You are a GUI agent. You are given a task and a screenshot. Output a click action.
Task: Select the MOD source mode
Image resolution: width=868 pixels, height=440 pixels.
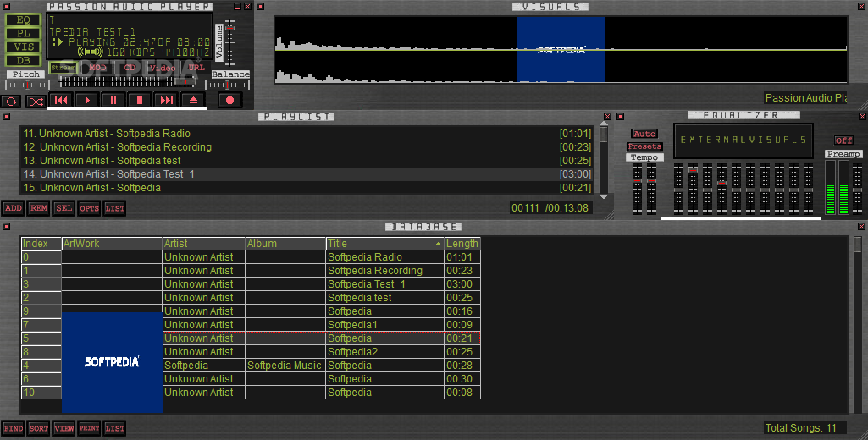(97, 68)
